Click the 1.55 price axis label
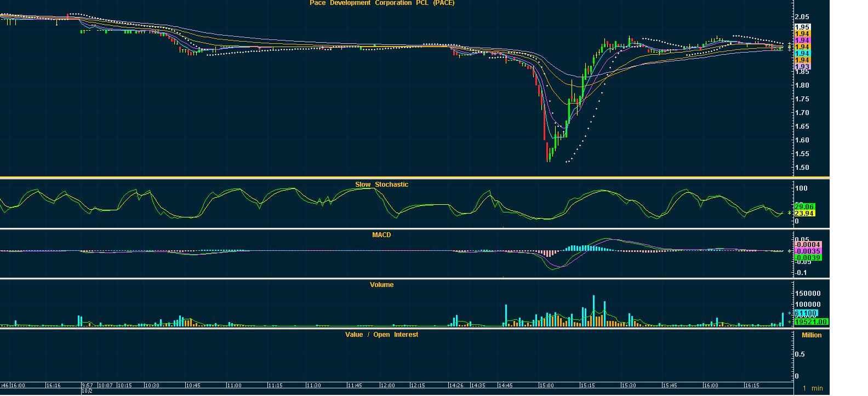 802,154
